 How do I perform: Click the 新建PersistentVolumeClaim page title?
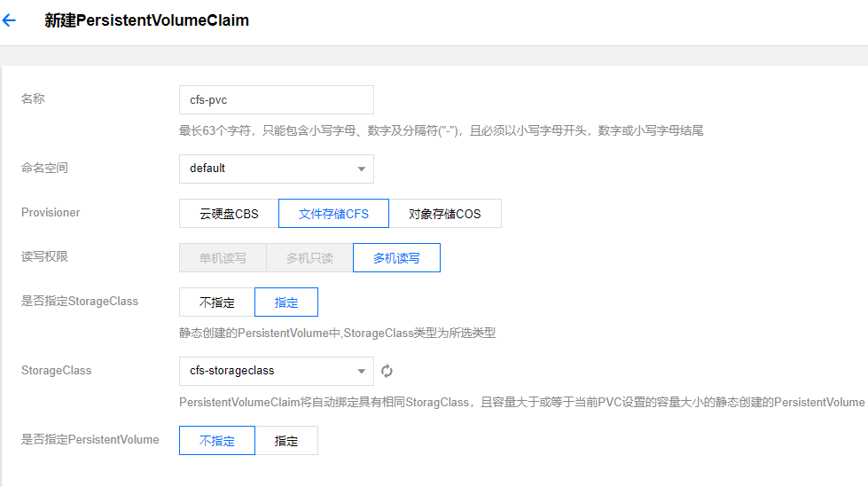pyautogui.click(x=146, y=20)
